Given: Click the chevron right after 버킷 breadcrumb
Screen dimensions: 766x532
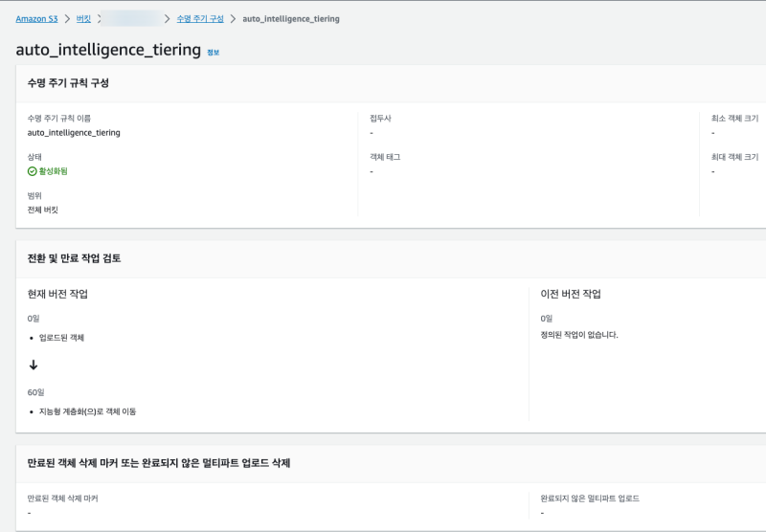Looking at the screenshot, I should click(x=100, y=18).
